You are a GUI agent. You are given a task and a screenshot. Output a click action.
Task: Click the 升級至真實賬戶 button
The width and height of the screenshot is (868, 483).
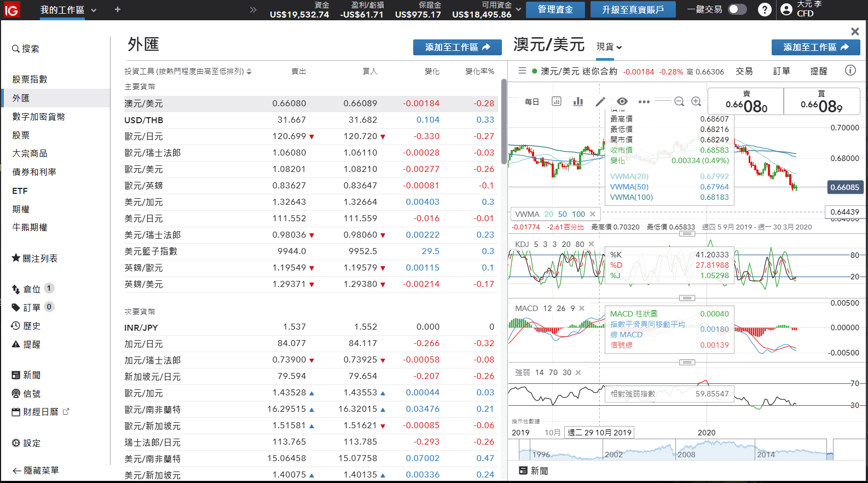tap(633, 10)
